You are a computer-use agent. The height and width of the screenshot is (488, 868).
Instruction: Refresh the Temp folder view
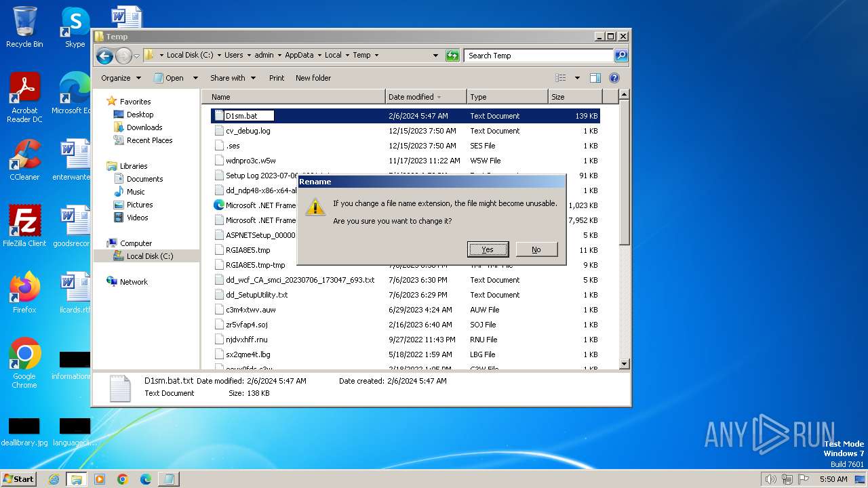[x=452, y=56]
